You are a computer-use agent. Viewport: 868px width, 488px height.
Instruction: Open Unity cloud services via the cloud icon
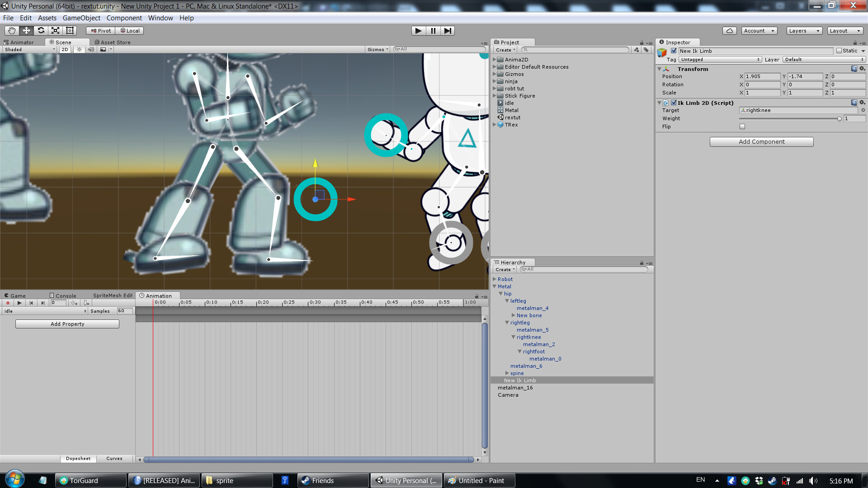730,30
